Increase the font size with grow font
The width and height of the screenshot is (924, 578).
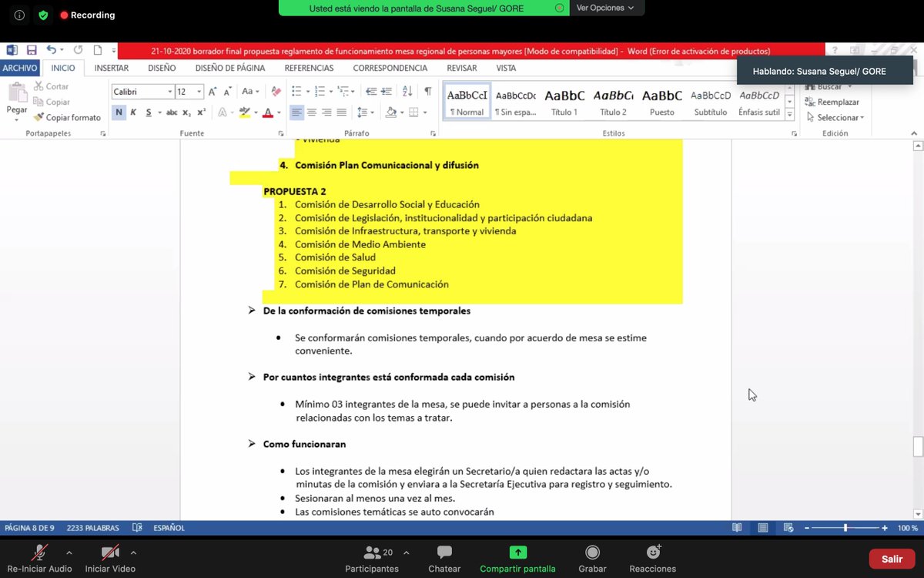(x=213, y=92)
